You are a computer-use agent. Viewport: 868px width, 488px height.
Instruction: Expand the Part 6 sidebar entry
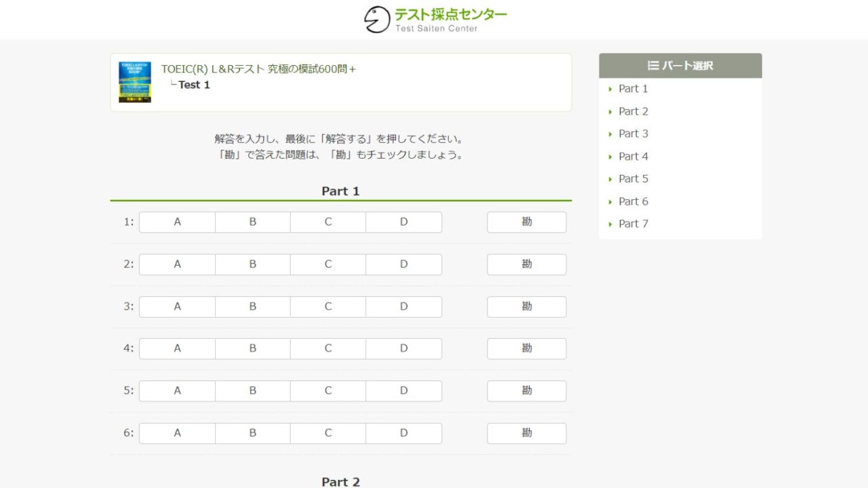click(633, 201)
